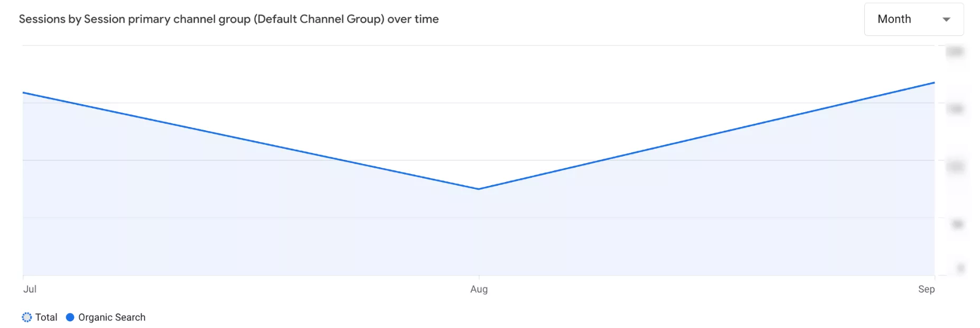Image resolution: width=980 pixels, height=328 pixels.
Task: Click the shaded area beneath the August point
Action: [x=479, y=233]
